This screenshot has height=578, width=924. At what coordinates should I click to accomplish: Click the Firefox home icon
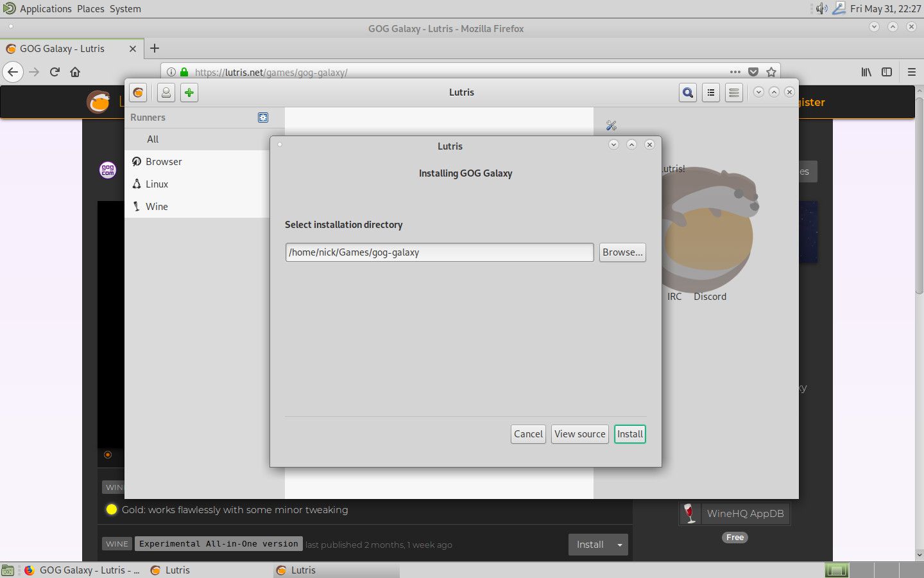[75, 72]
